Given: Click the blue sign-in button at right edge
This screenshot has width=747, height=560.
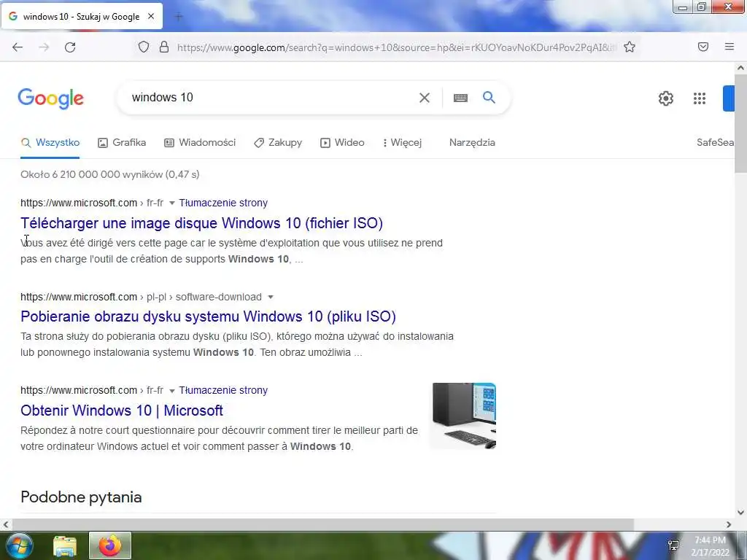Looking at the screenshot, I should pos(729,98).
